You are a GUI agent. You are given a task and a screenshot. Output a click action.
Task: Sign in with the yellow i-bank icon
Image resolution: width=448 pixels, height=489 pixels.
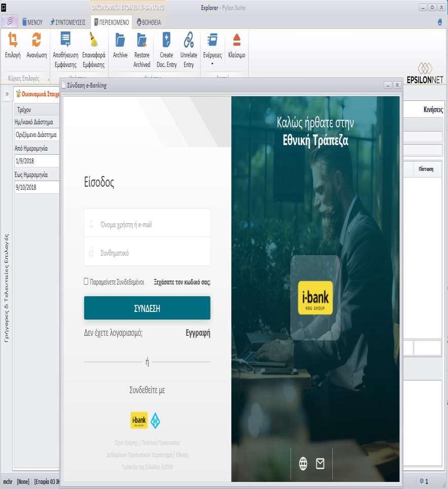pyautogui.click(x=139, y=420)
